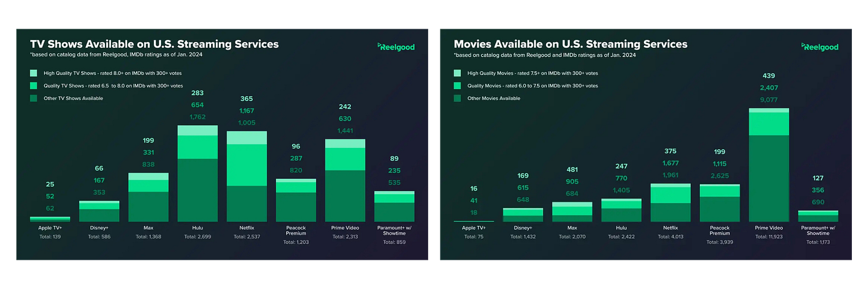Pick the High Quality Movies legend swatch

pos(458,73)
